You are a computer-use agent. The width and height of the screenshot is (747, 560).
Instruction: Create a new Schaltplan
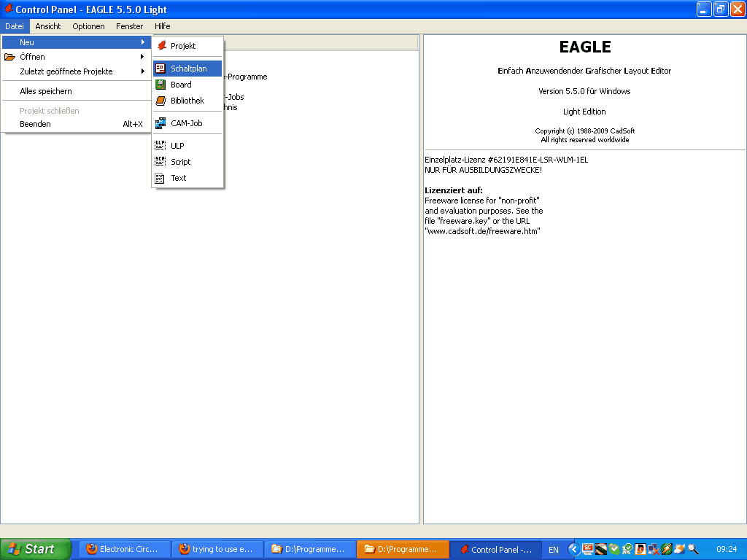click(187, 69)
